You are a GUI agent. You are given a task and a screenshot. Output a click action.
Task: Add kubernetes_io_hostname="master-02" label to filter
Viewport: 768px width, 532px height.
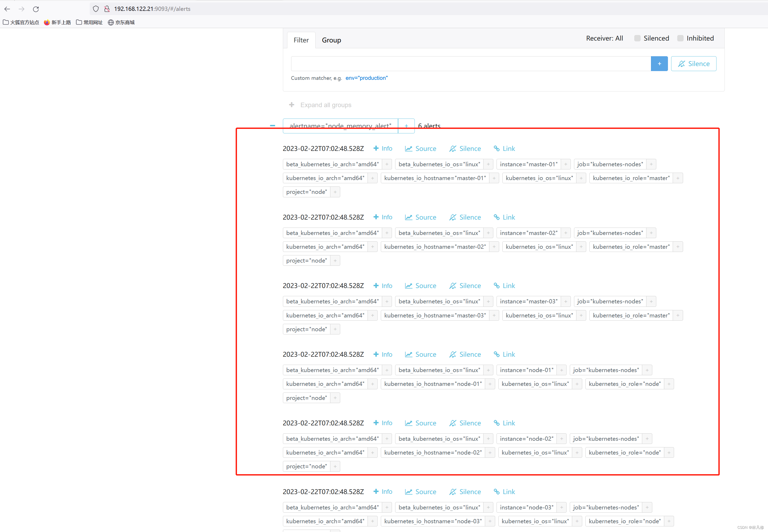pos(494,247)
